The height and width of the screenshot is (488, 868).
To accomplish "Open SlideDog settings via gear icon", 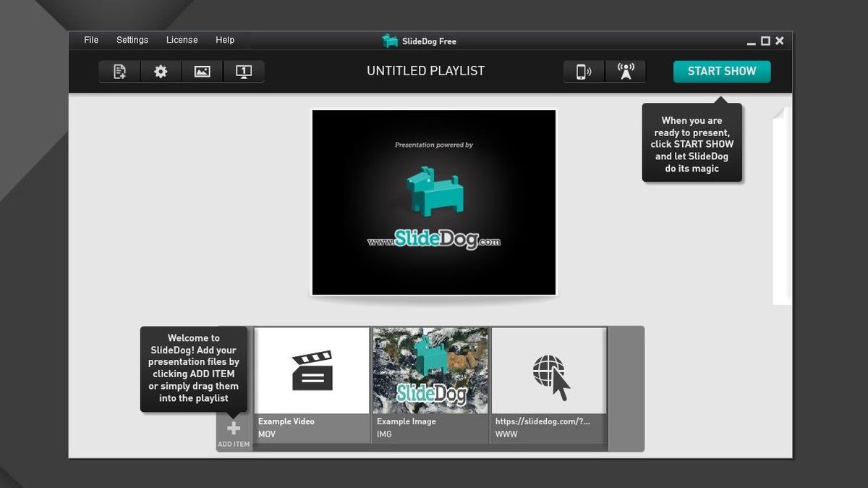I will pos(160,71).
